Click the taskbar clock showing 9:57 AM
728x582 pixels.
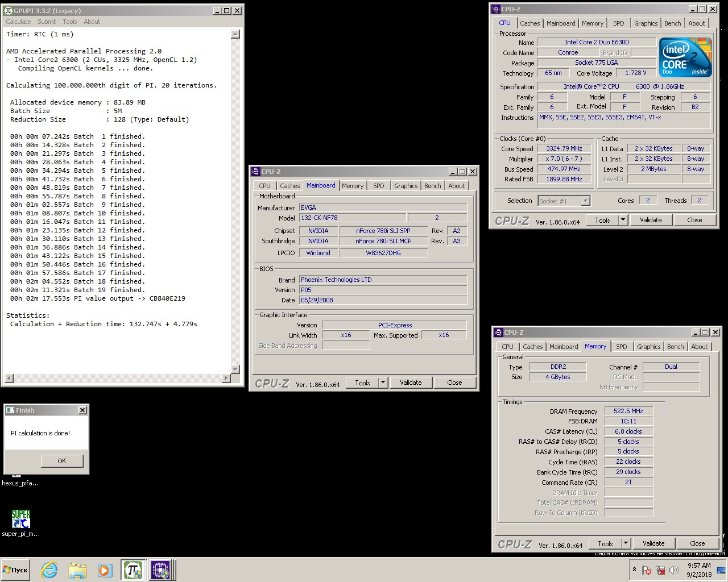click(699, 570)
